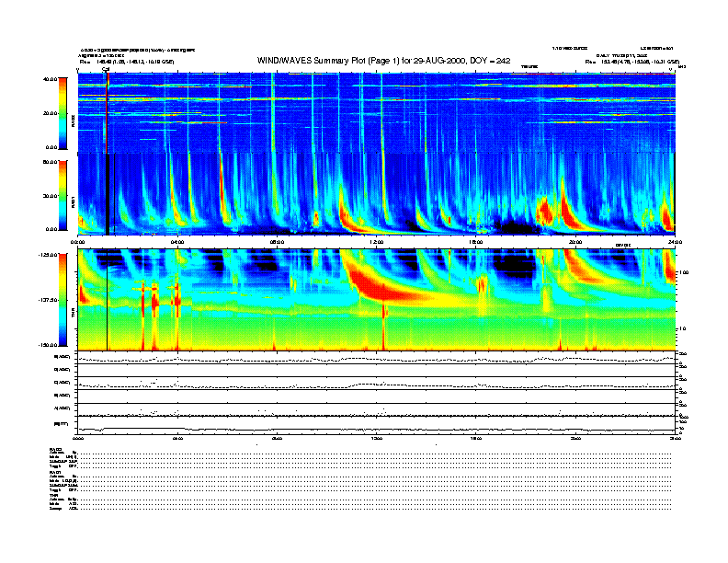Image resolution: width=728 pixels, height=563 pixels.
Task: Click the top-left position info line starting with Re
Action: pyautogui.click(x=127, y=62)
